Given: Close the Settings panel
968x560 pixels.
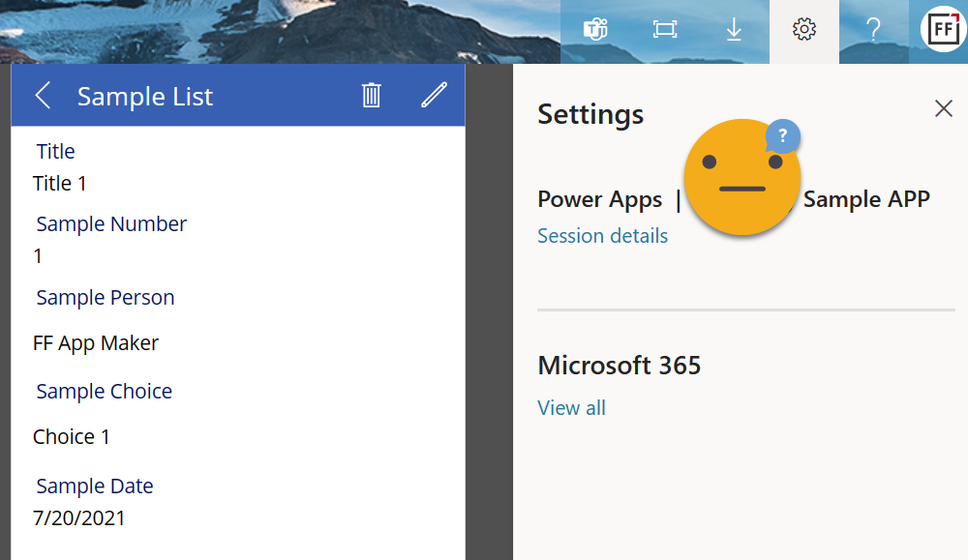Looking at the screenshot, I should (943, 108).
